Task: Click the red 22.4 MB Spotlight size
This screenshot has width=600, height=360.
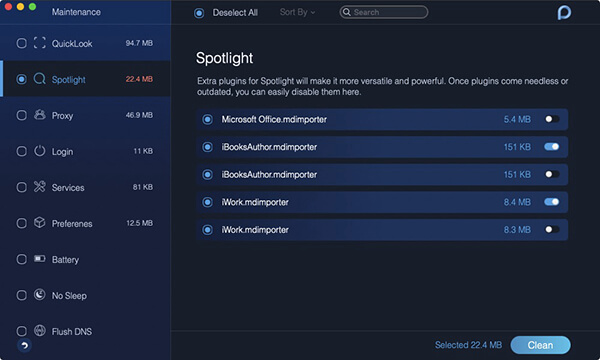Action: 139,79
